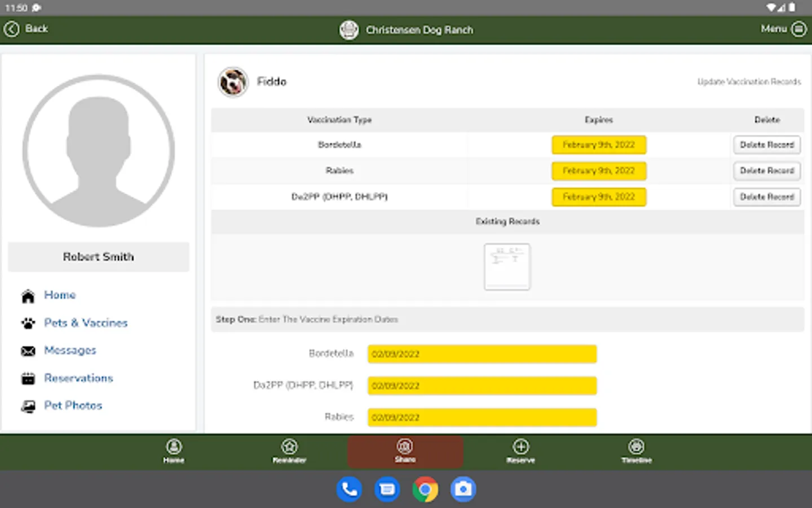The width and height of the screenshot is (812, 508).
Task: Click the Rabies row name in the table
Action: [x=339, y=171]
